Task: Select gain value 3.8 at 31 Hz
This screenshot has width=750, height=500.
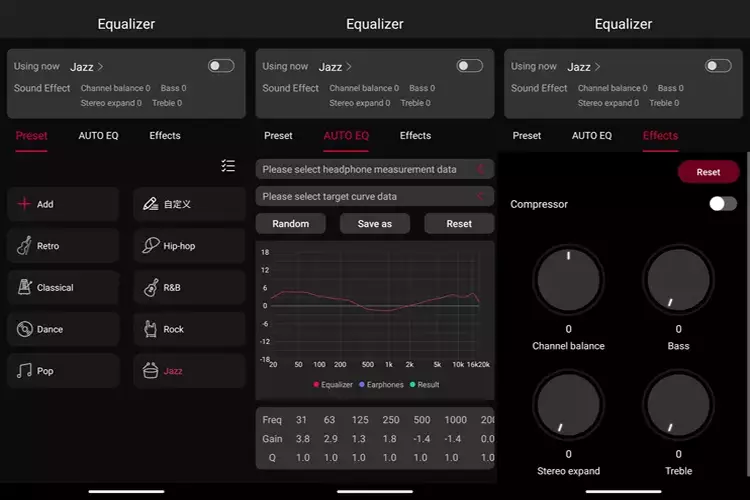Action: coord(302,438)
